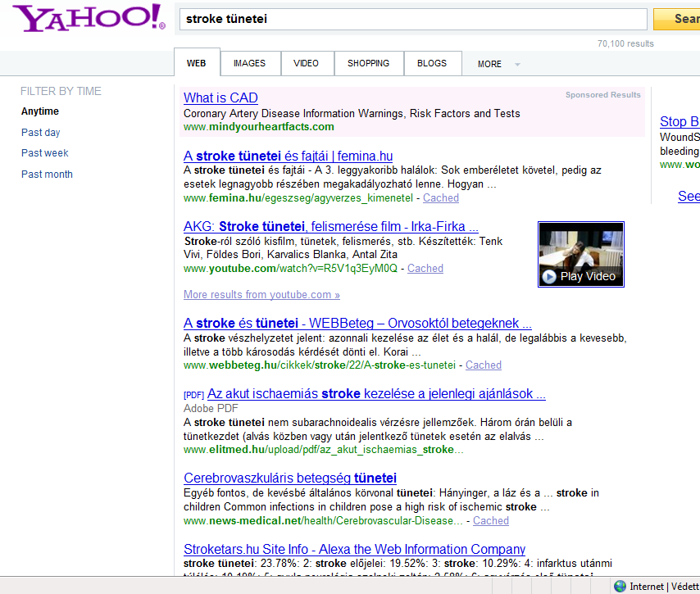This screenshot has height=594, width=700.
Task: Click the www.youtube.com/watch URL text
Action: pyautogui.click(x=290, y=268)
